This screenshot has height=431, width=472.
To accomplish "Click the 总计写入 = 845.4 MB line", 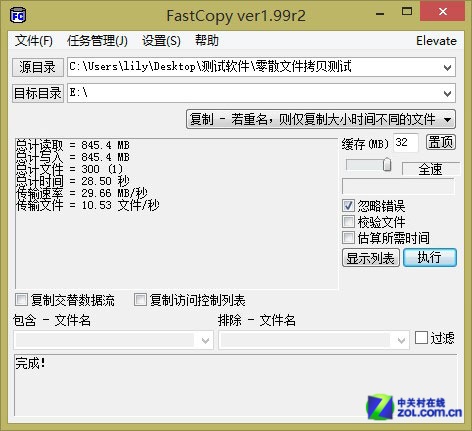I will tap(73, 157).
